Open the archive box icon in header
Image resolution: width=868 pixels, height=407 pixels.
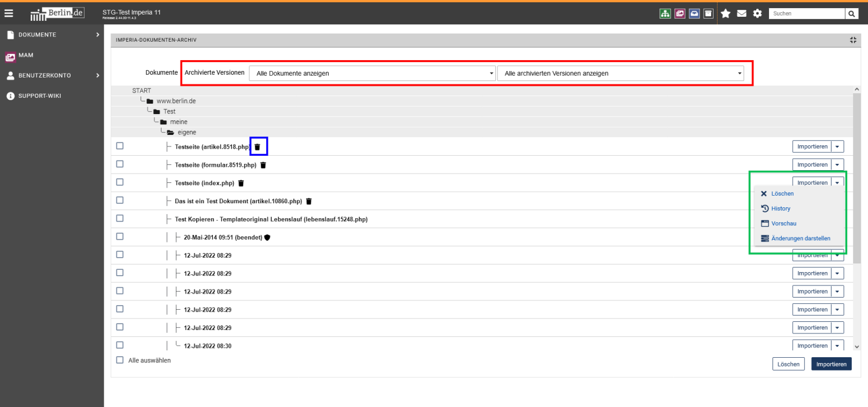click(x=708, y=13)
